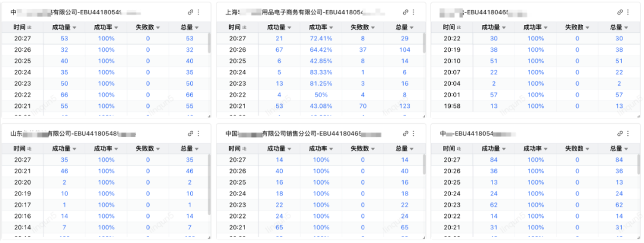Click the 50% success rate value
Viewport: 644px width, 243px height.
(321, 95)
